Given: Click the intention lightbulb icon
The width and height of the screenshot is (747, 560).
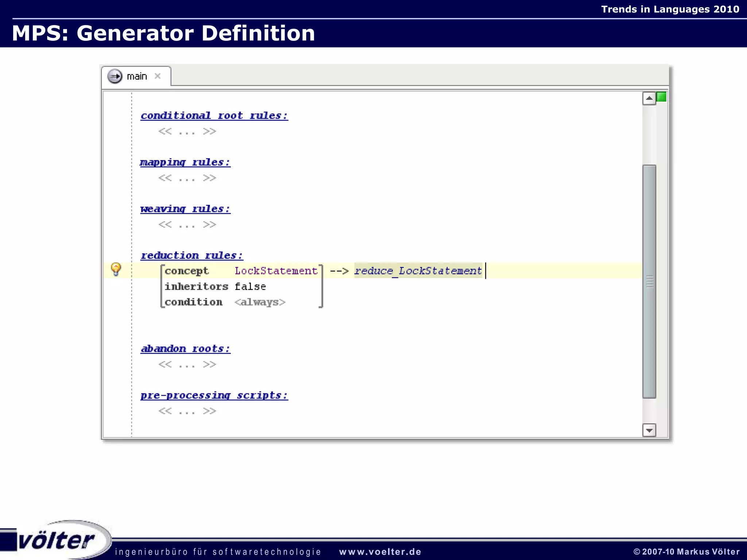Looking at the screenshot, I should (x=116, y=269).
